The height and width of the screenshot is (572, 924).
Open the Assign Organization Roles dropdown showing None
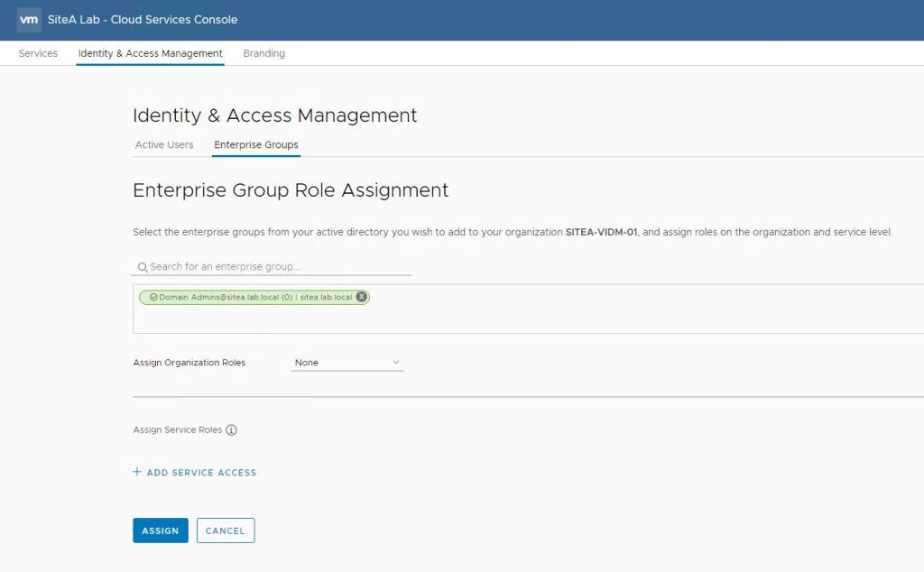click(x=346, y=363)
